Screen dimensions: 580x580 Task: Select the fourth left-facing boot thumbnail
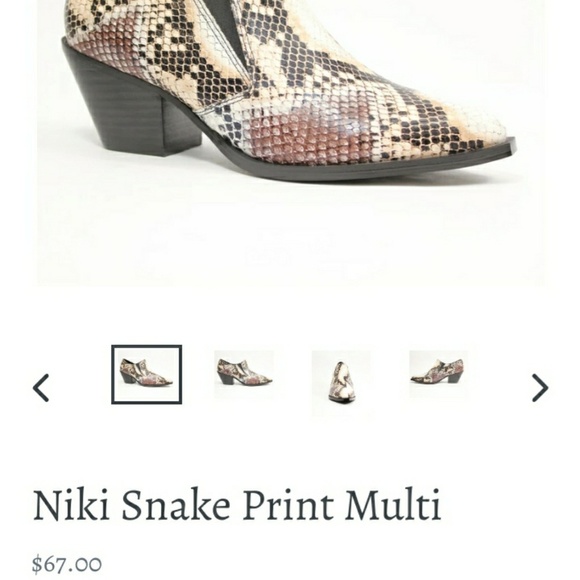(438, 374)
